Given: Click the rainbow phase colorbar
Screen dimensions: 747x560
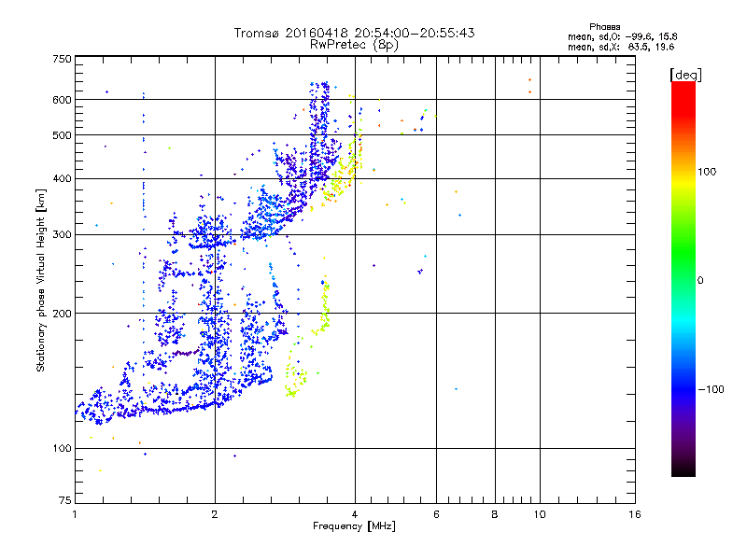Looking at the screenshot, I should point(684,279).
